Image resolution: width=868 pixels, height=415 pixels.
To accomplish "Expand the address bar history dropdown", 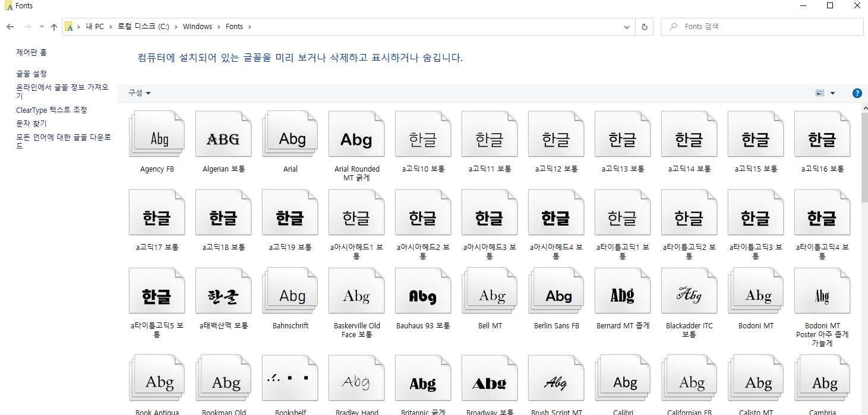I will pos(627,27).
